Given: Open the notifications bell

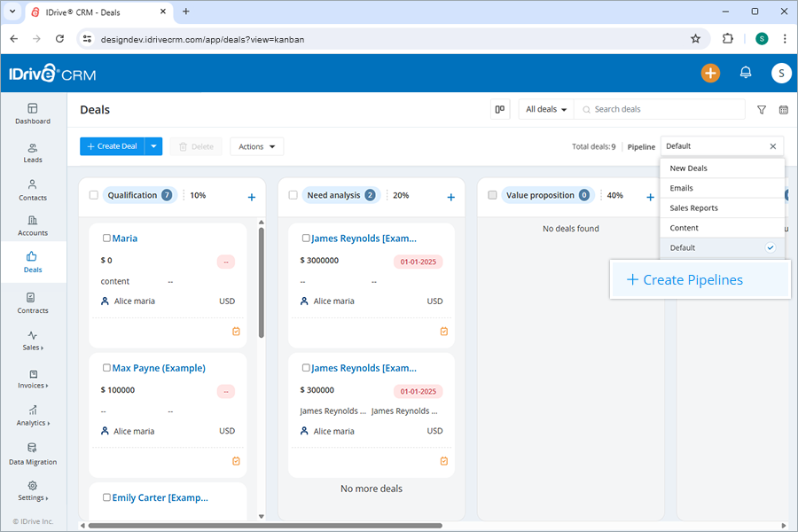Looking at the screenshot, I should (746, 73).
